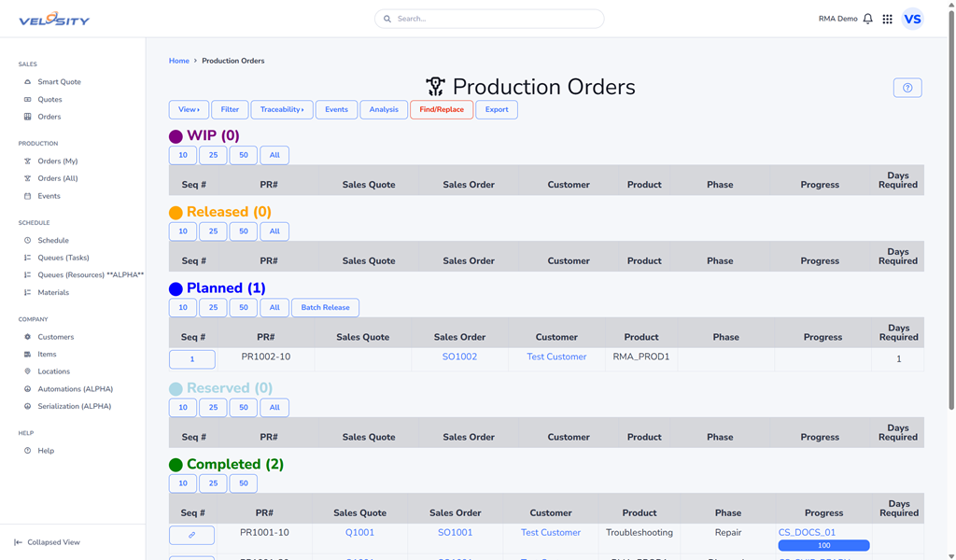
Task: Click the Batch Release button
Action: click(x=325, y=307)
